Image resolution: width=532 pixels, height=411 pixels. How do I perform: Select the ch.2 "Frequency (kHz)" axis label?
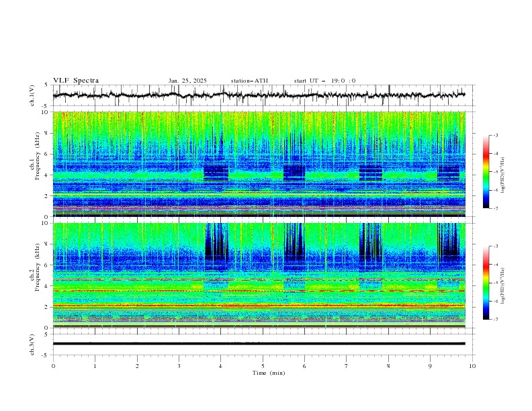click(38, 267)
